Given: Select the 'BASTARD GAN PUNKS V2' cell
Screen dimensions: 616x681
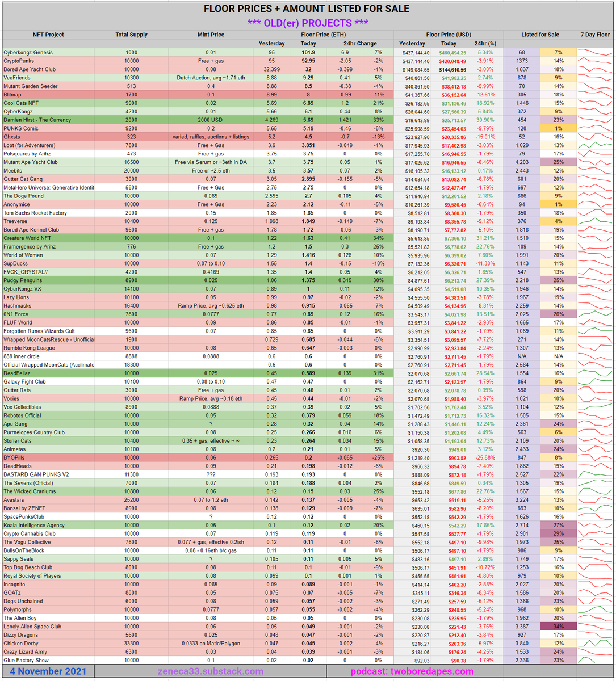Looking at the screenshot, I should pos(48,474).
